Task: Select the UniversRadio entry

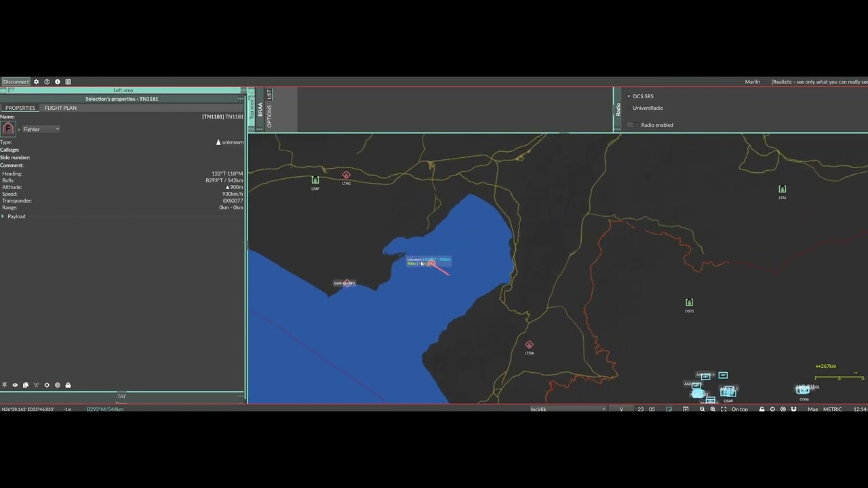Action: coord(648,108)
